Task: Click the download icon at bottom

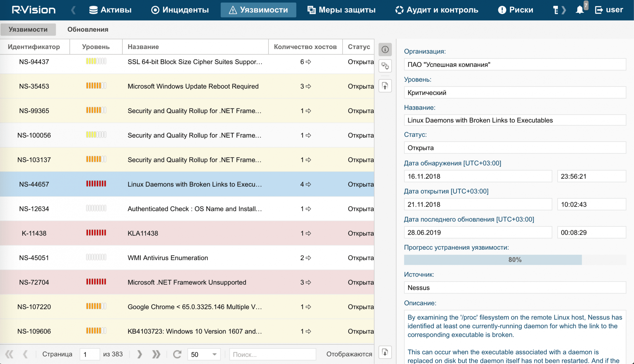Action: point(385,352)
